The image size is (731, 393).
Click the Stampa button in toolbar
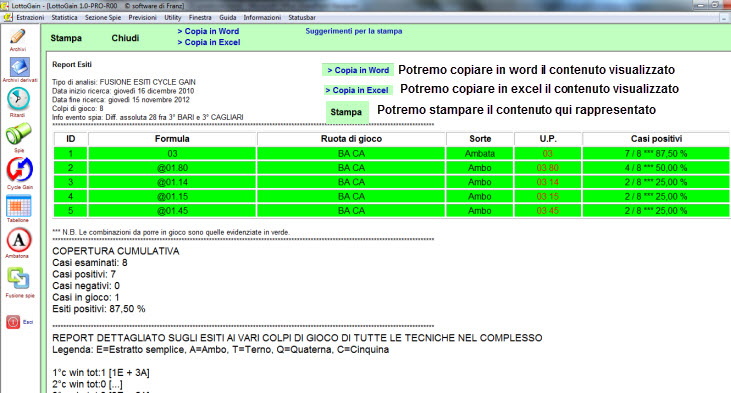(66, 38)
